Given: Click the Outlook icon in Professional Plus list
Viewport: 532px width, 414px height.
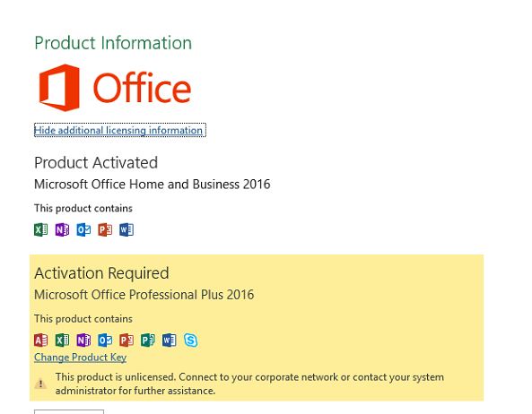Looking at the screenshot, I should (105, 341).
